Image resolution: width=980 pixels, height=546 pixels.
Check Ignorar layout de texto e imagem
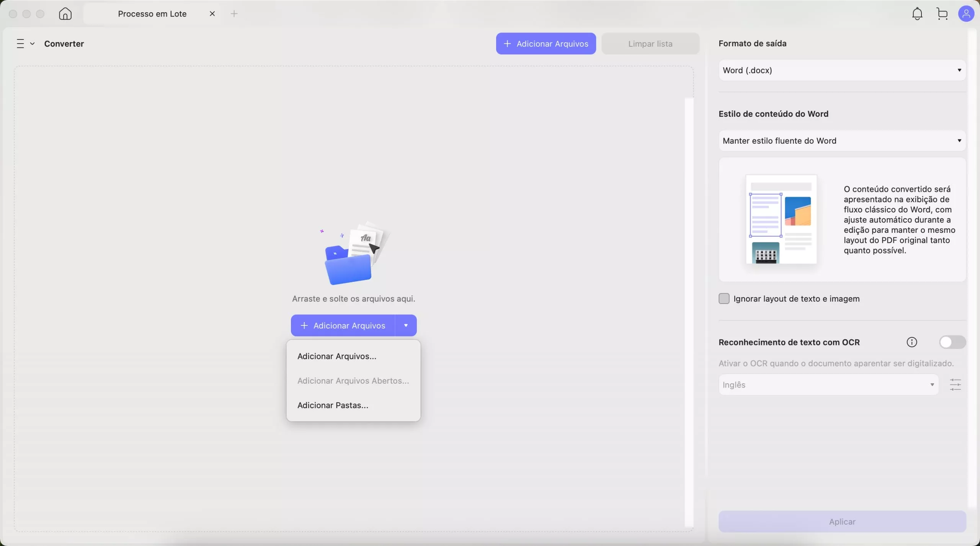724,299
